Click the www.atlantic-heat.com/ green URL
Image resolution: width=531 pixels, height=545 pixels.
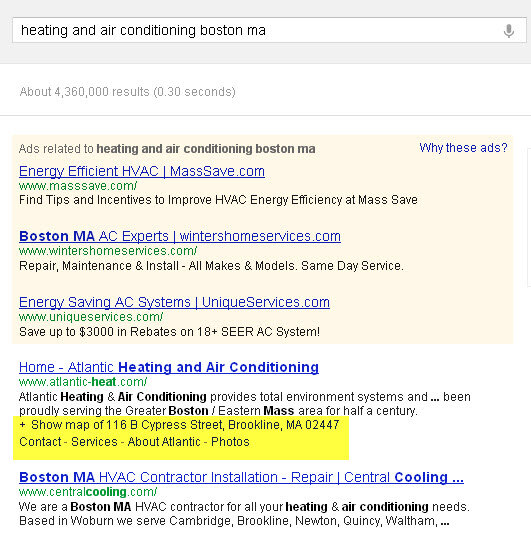(x=83, y=382)
